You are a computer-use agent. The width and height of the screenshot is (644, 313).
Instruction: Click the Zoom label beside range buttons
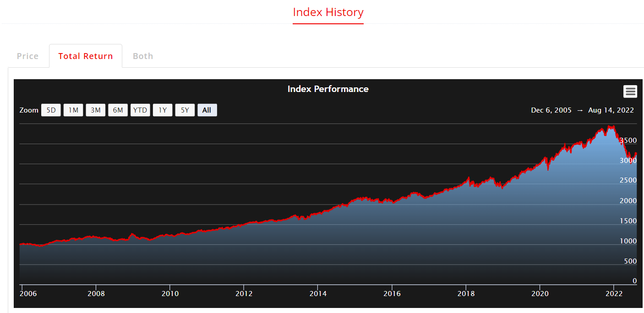tap(29, 110)
